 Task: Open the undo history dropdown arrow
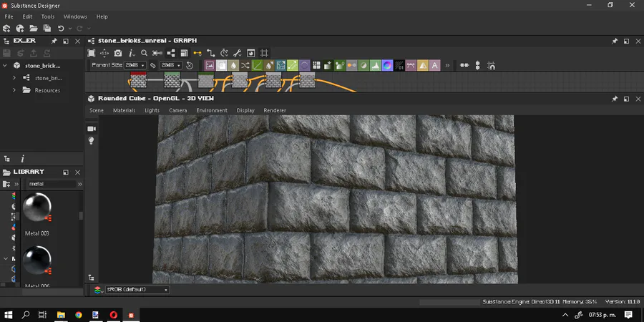pyautogui.click(x=70, y=29)
